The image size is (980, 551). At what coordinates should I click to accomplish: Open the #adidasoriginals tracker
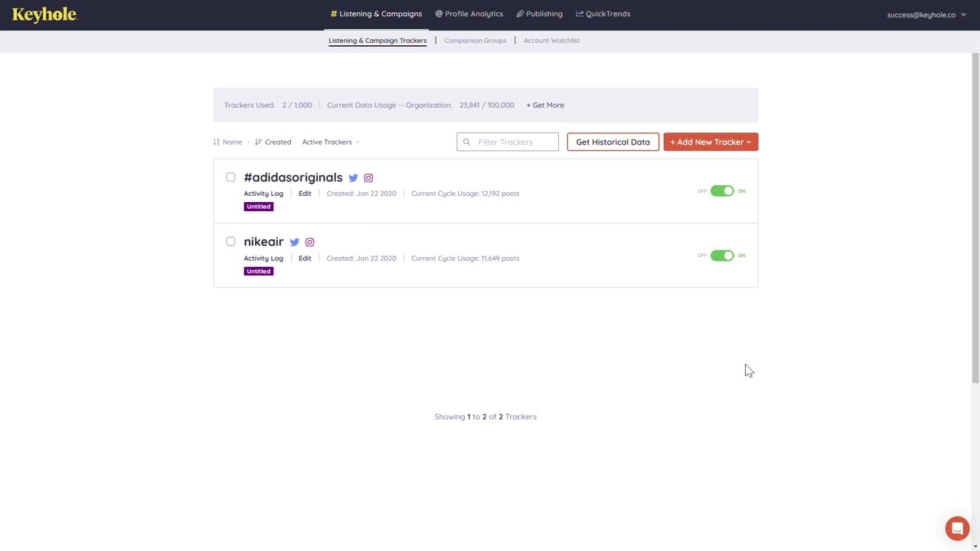(293, 178)
